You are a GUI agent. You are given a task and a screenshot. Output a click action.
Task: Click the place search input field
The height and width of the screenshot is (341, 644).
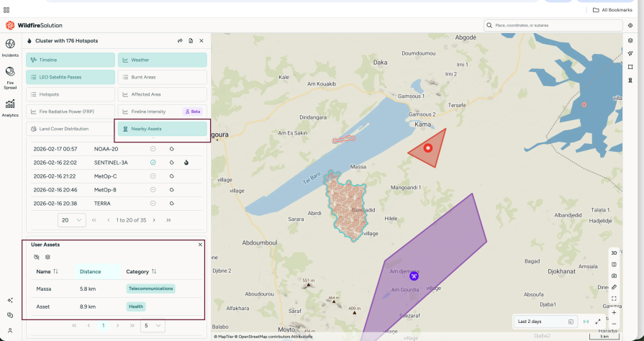pyautogui.click(x=554, y=25)
